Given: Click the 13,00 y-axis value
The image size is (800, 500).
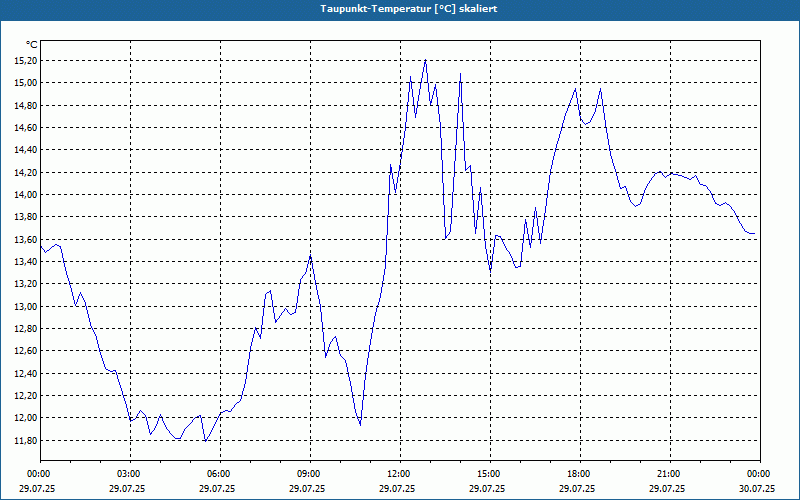Looking at the screenshot, I should point(26,307).
